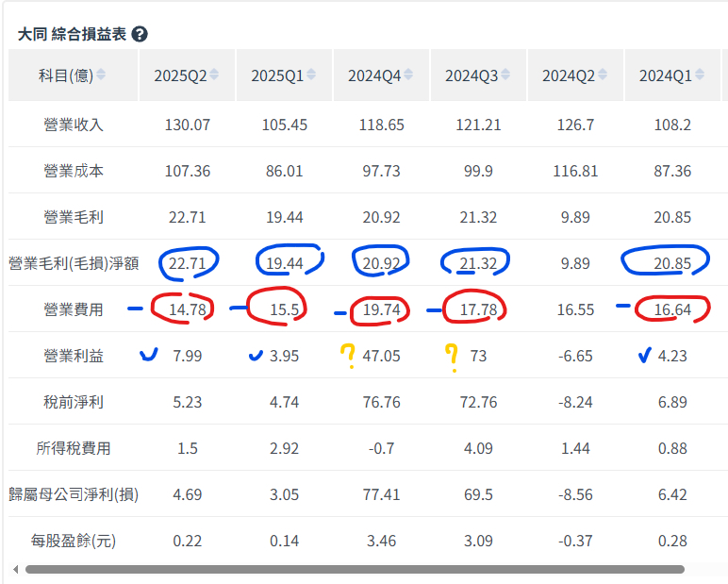Image resolution: width=728 pixels, height=584 pixels.
Task: Select the 營業收入 row label
Action: [x=74, y=125]
